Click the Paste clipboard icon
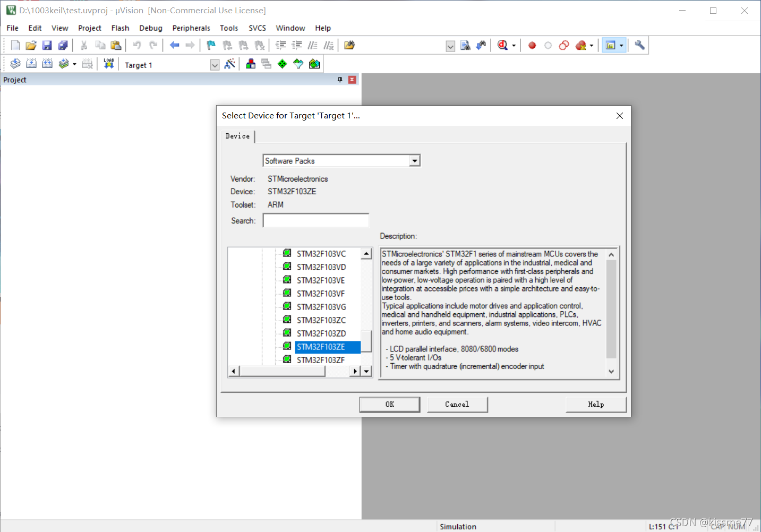This screenshot has height=532, width=761. (116, 45)
